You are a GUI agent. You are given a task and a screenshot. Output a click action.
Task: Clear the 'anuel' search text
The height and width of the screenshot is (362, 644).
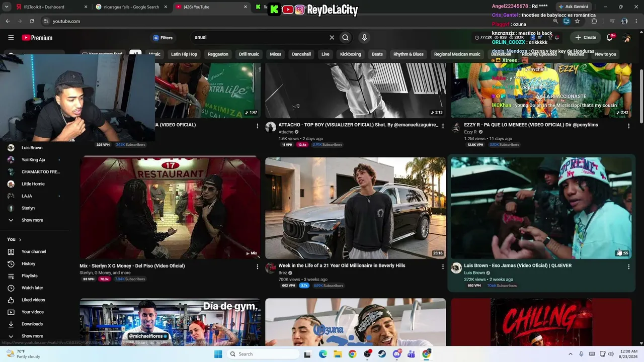(x=332, y=37)
